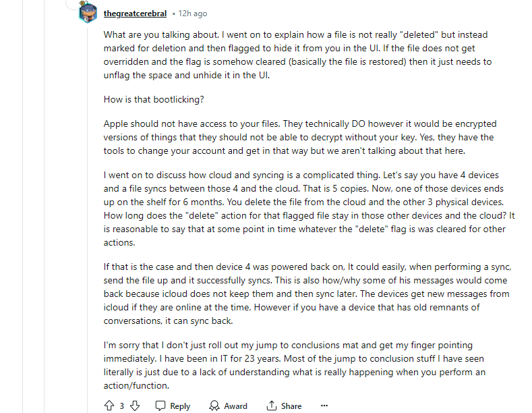
Task: Click the paragraph starting "Apple should not have access"
Action: point(297,137)
